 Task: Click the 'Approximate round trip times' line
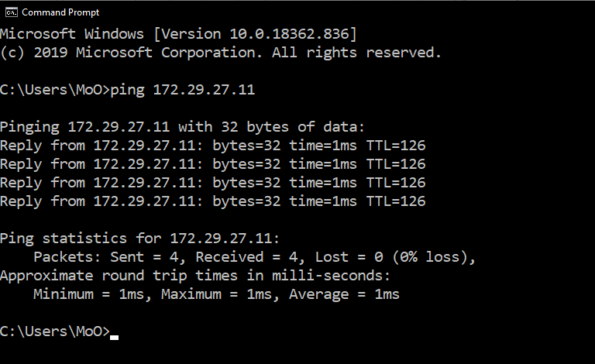195,276
